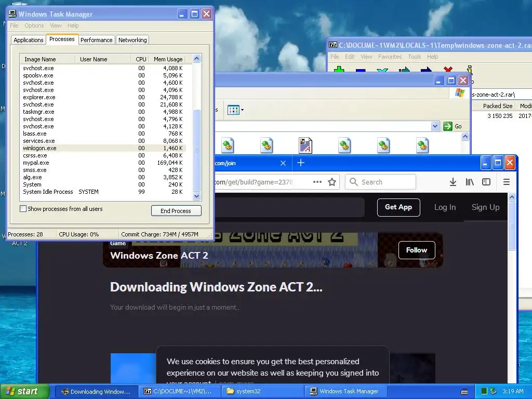Image resolution: width=532 pixels, height=399 pixels.
Task: Sort processes by CPU column header
Action: 140,59
